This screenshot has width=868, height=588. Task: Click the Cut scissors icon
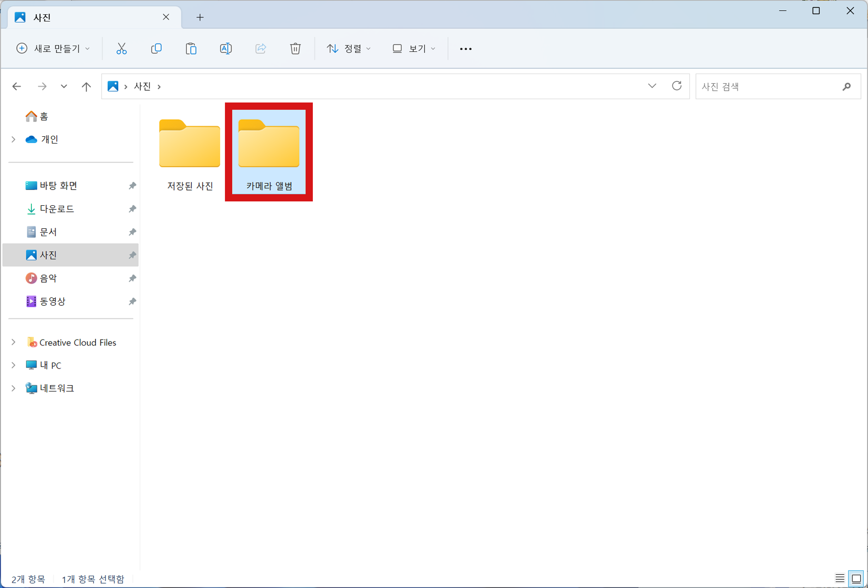pos(122,49)
